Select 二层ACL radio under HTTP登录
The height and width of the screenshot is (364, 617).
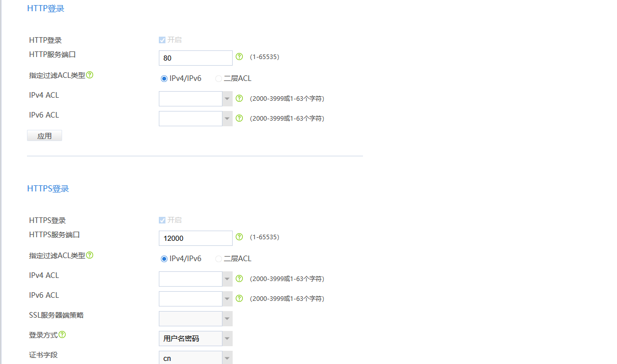click(219, 78)
